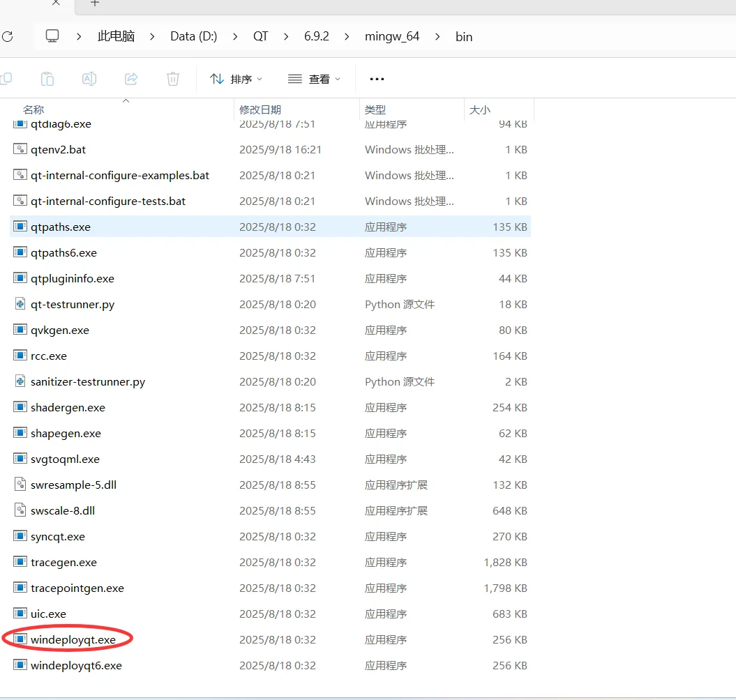
Task: Click the uic.exe file icon
Action: [20, 614]
